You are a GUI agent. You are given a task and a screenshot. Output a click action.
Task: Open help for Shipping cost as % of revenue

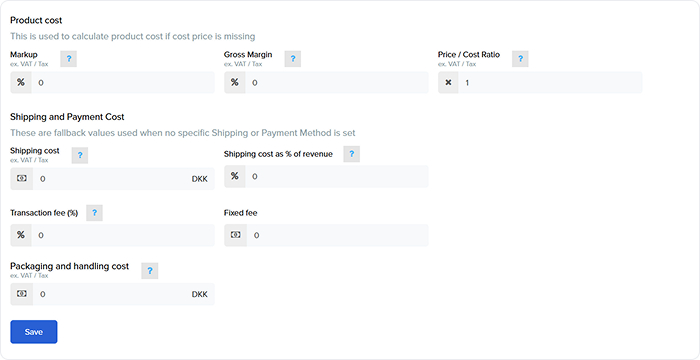351,154
